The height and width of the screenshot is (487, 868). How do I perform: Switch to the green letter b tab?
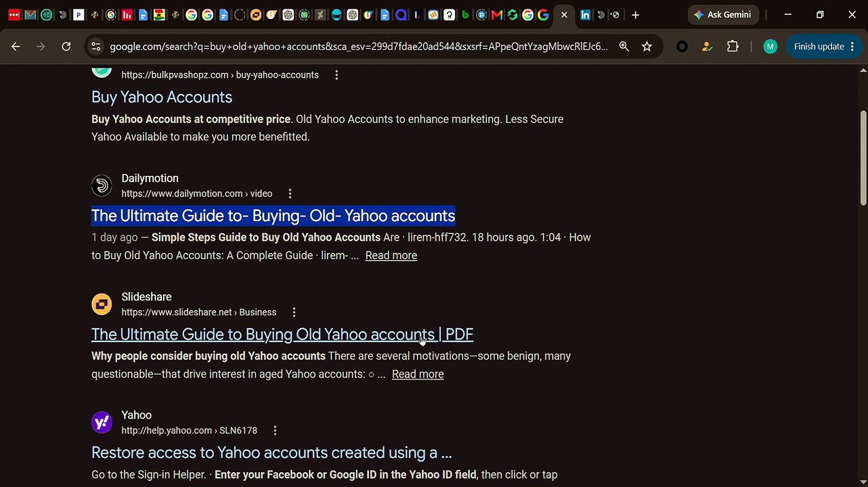click(465, 15)
